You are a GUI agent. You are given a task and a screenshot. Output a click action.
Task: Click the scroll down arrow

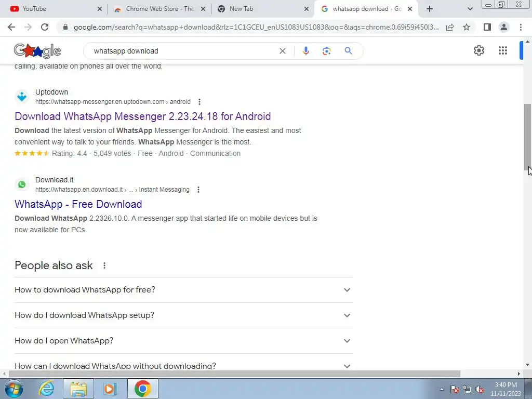(x=527, y=365)
